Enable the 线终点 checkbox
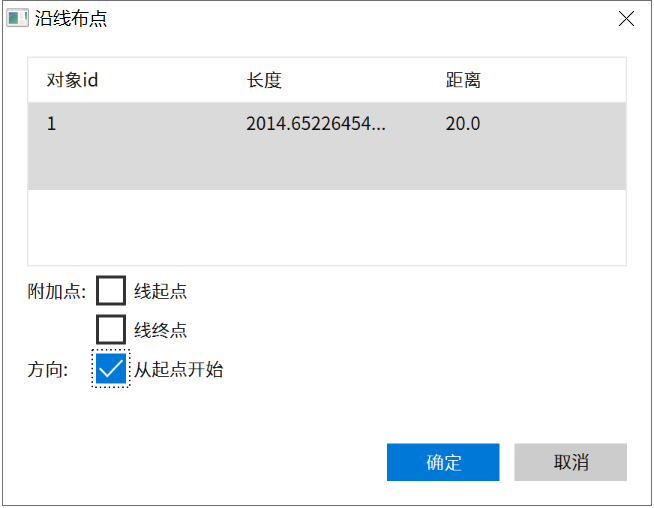Image resolution: width=654 pixels, height=508 pixels. [x=111, y=329]
